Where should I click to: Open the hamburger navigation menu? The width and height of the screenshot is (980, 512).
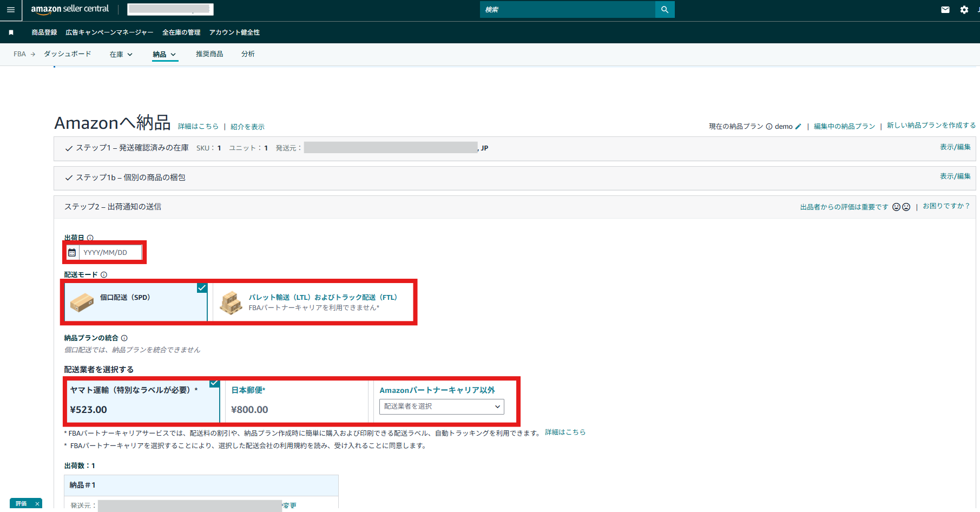[x=11, y=10]
